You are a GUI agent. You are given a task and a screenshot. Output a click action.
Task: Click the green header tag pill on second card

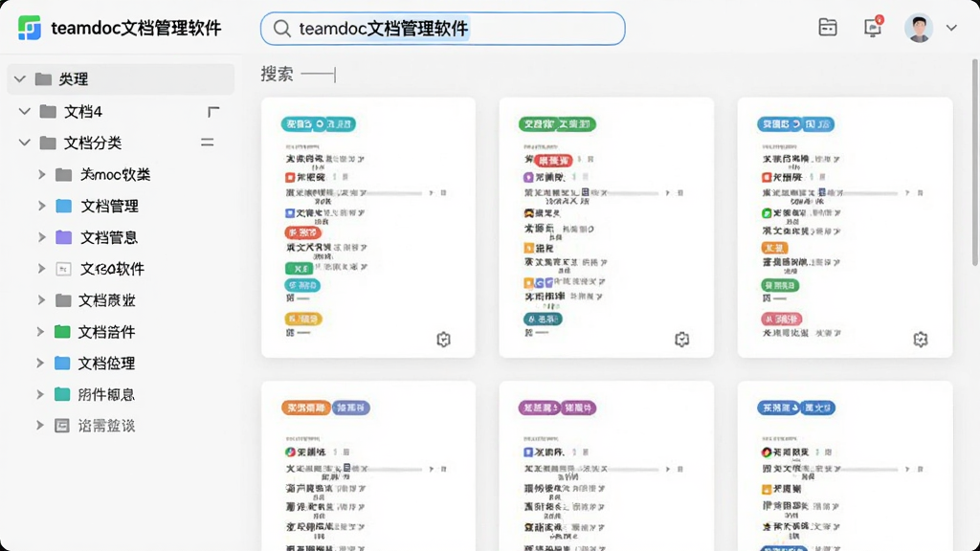(558, 123)
